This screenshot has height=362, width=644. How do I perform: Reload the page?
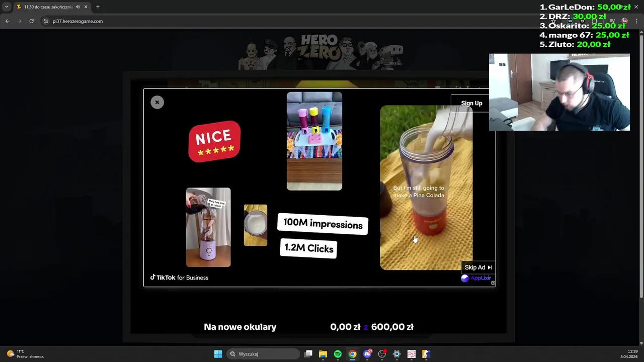(32, 21)
